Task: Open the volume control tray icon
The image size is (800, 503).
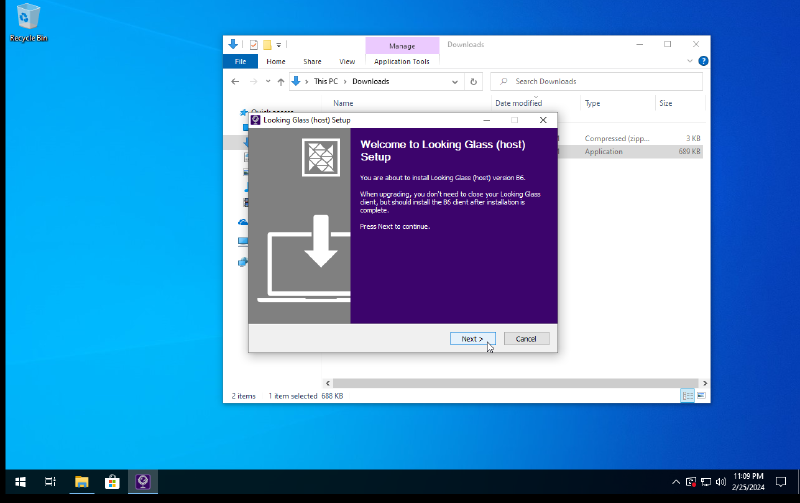Action: point(721,482)
